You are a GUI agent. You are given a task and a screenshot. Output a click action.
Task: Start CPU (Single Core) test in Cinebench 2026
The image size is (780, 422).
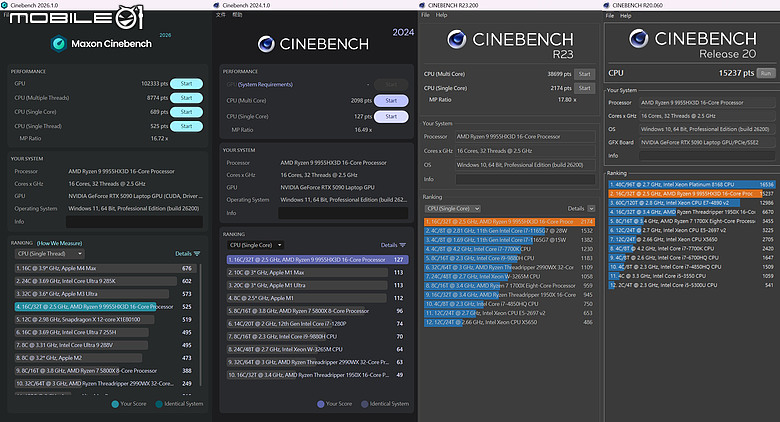(187, 112)
